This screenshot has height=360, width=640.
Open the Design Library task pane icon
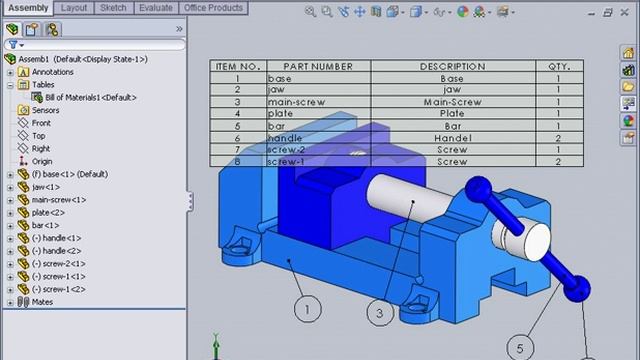pyautogui.click(x=629, y=70)
